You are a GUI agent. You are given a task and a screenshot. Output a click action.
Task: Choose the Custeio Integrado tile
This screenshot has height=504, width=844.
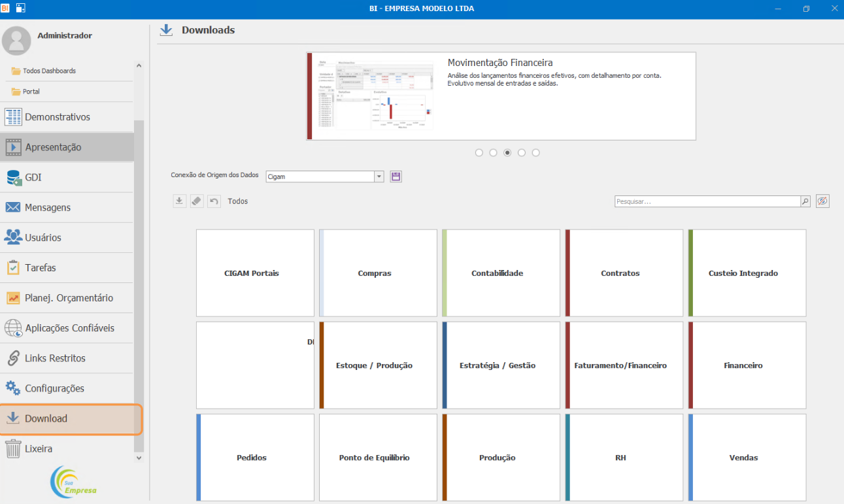[x=747, y=273]
